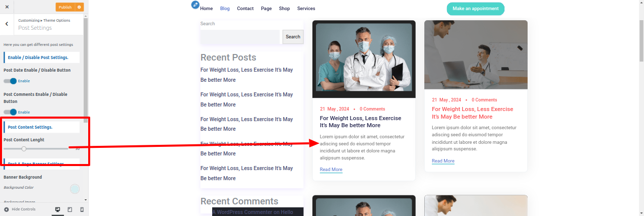The height and width of the screenshot is (216, 644).
Task: Switch to desktop preview device icon
Action: pos(57,209)
